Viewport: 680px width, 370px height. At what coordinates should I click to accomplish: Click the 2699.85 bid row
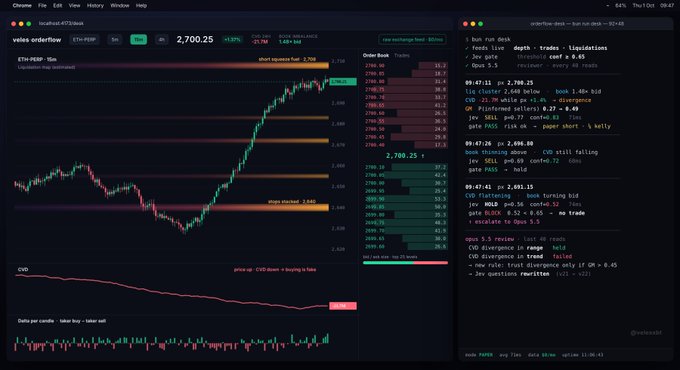[405, 207]
